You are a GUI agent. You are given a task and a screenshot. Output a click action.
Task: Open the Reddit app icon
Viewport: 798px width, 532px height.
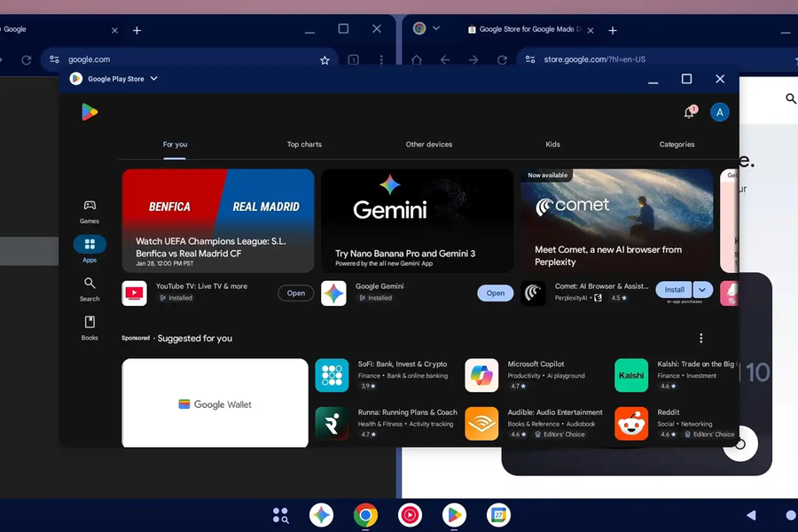pyautogui.click(x=631, y=424)
